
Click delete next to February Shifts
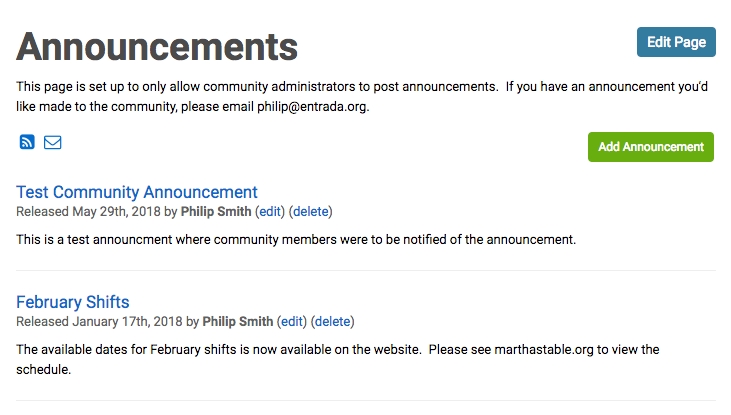[333, 322]
